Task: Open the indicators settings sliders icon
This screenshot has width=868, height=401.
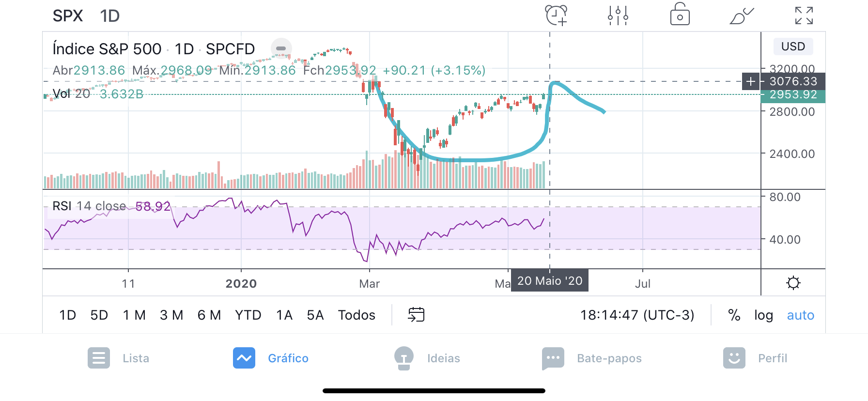Action: 618,15
